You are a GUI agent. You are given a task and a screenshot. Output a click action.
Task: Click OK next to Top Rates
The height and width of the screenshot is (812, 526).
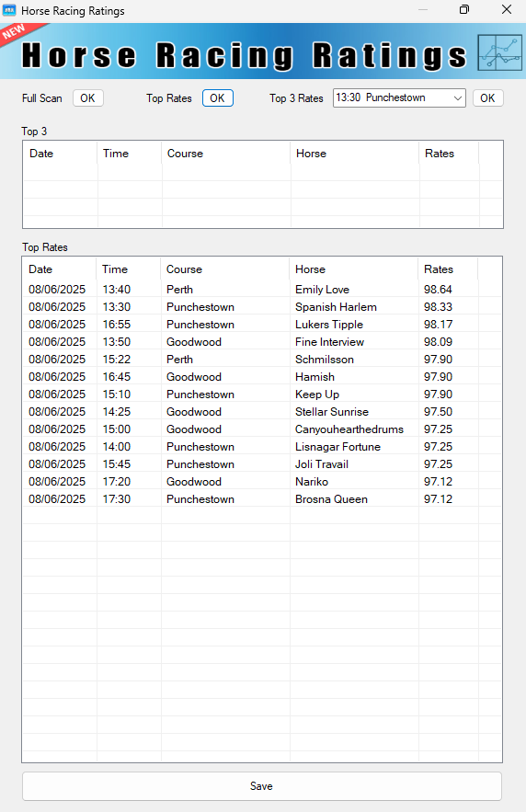coord(217,97)
